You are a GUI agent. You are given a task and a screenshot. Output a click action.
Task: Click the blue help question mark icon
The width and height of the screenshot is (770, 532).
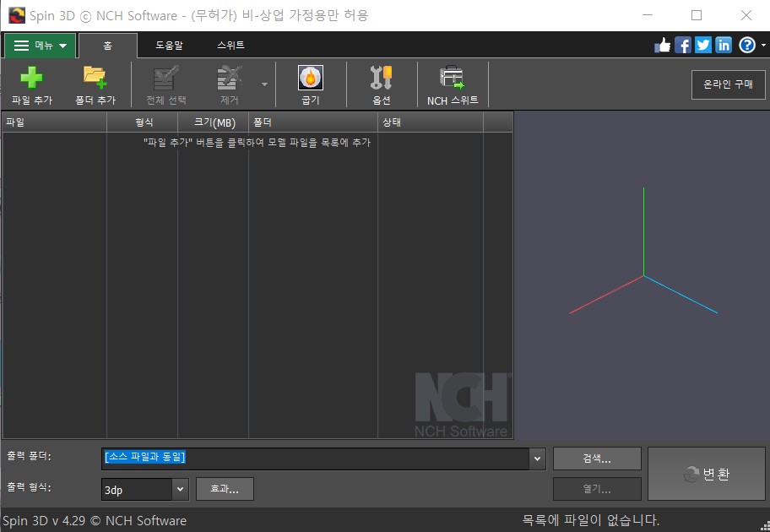[x=747, y=46]
